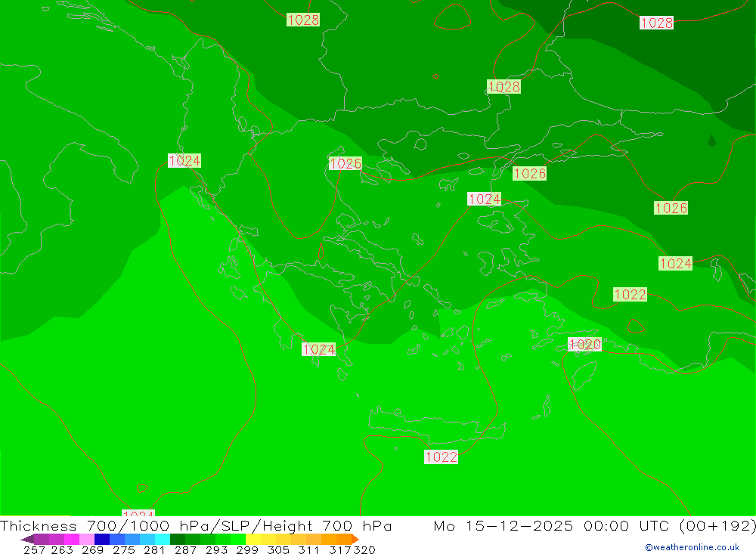Click the forecast date 'Mo 15-12-2025 00:00 UTC'
Viewport: 756px width, 554px height.
coord(553,526)
